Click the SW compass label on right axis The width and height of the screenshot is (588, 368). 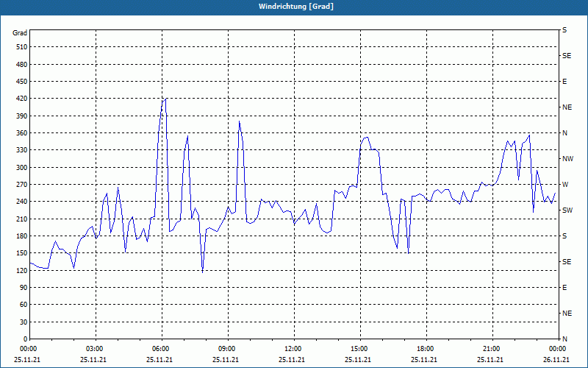coord(567,210)
